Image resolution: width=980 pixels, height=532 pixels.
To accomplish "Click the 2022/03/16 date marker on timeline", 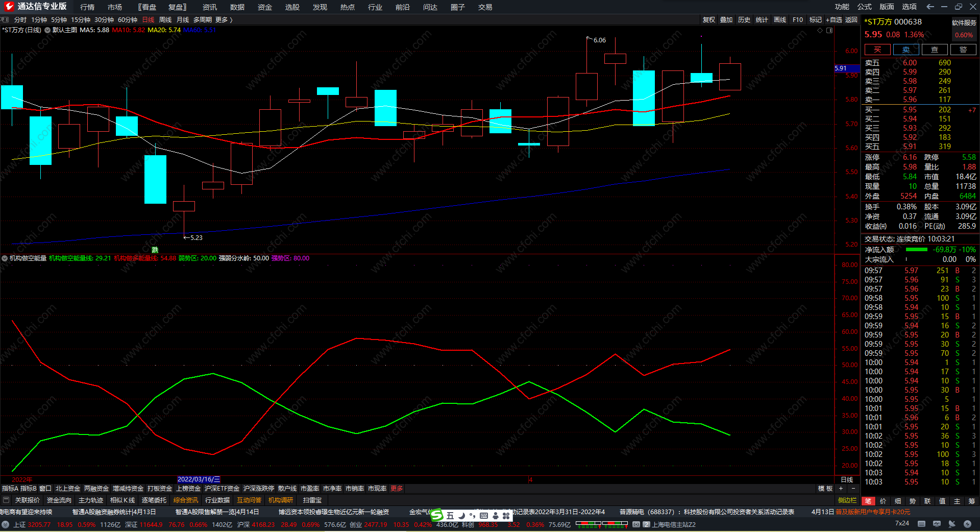I will [199, 479].
